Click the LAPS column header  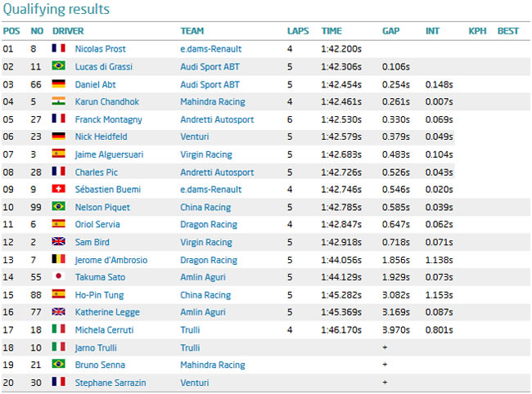[298, 31]
